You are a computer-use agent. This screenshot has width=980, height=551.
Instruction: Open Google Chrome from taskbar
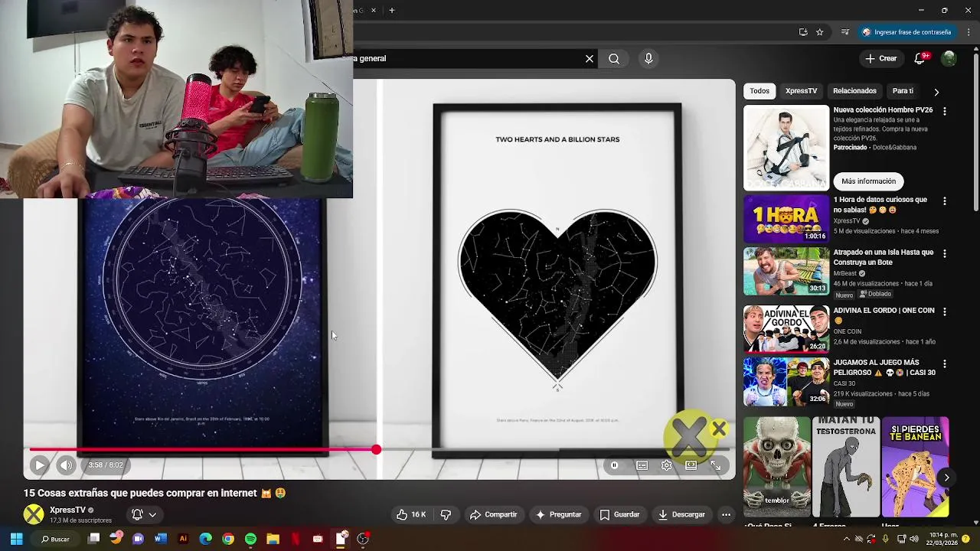tap(228, 539)
